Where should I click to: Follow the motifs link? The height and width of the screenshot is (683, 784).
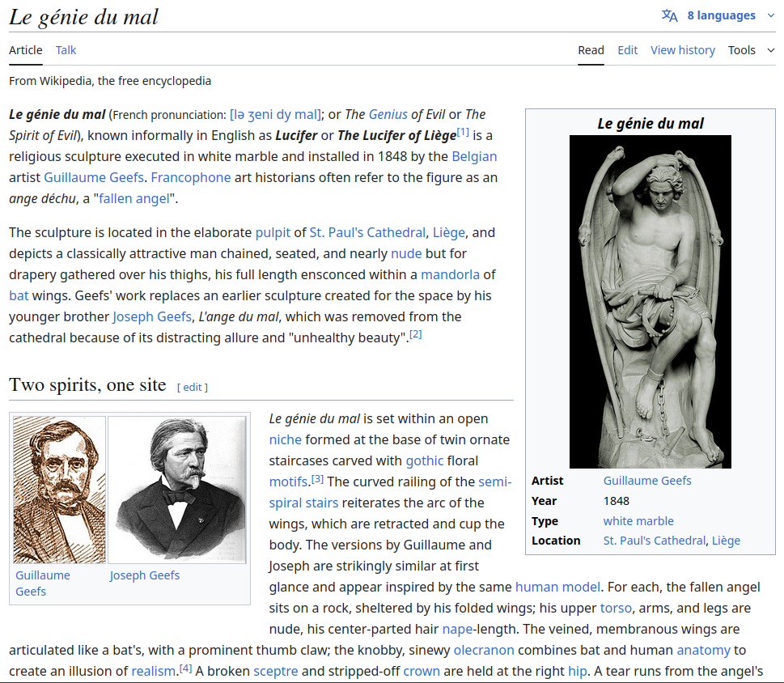pyautogui.click(x=288, y=481)
